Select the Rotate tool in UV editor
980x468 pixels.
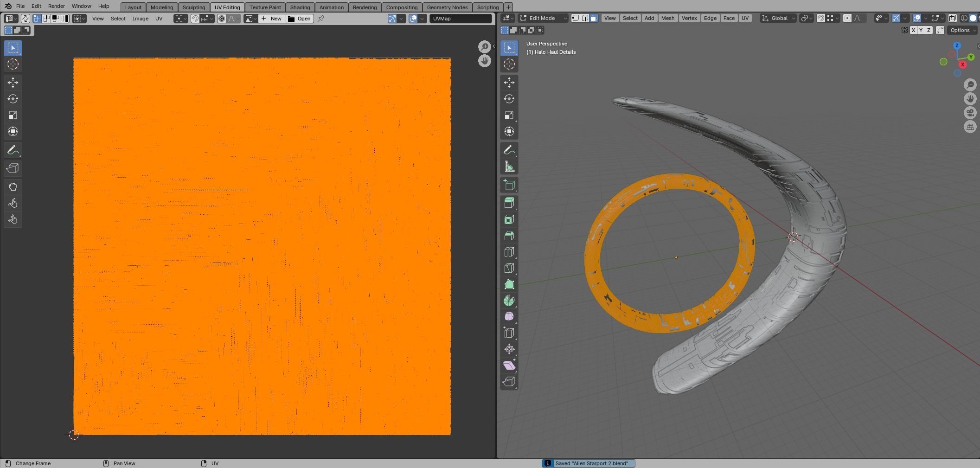13,99
